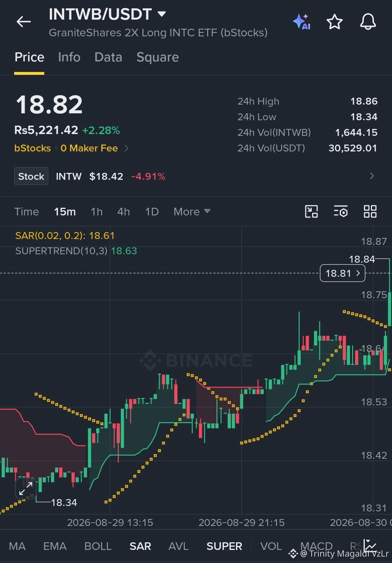Viewport: 392px width, 563px height.
Task: Expand the More timeframes dropdown
Action: tap(192, 212)
